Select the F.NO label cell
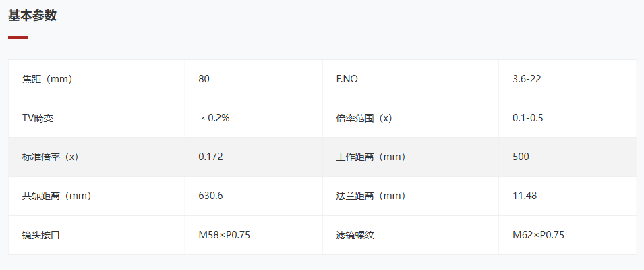The width and height of the screenshot is (644, 270). point(410,80)
